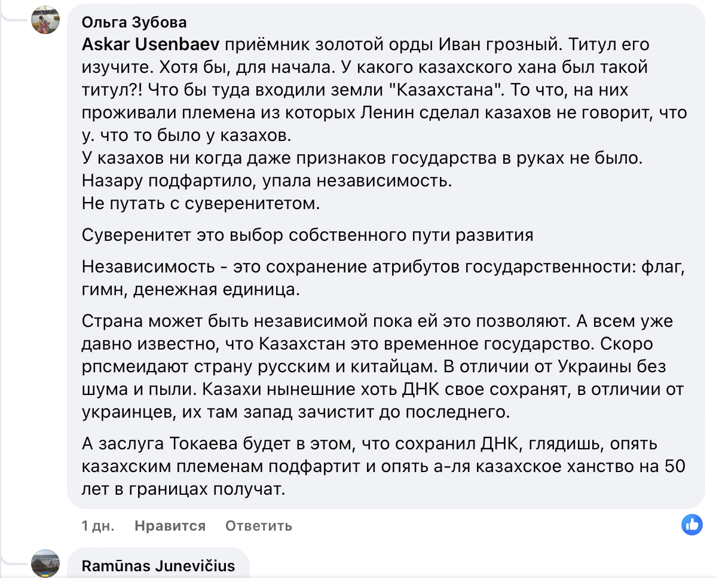716x588 pixels.
Task: Click the paragraph starting 'Независимость - это сохранение'
Action: tap(383, 278)
